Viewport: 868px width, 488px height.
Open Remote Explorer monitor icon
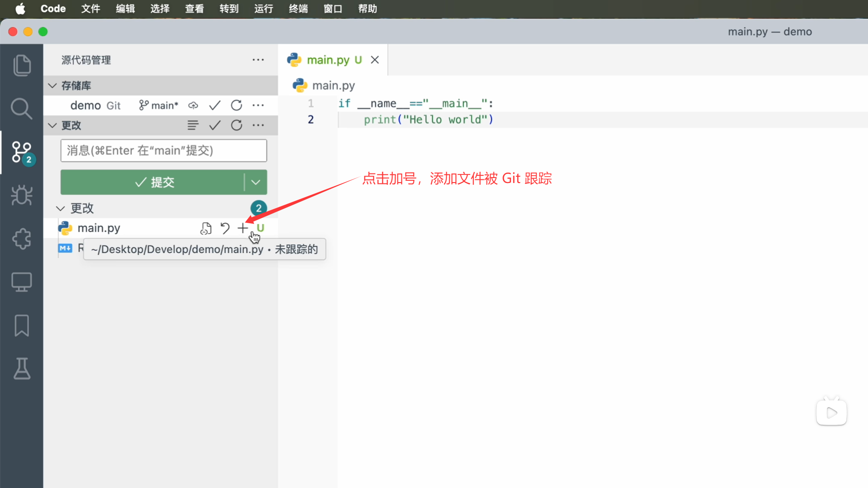click(22, 282)
